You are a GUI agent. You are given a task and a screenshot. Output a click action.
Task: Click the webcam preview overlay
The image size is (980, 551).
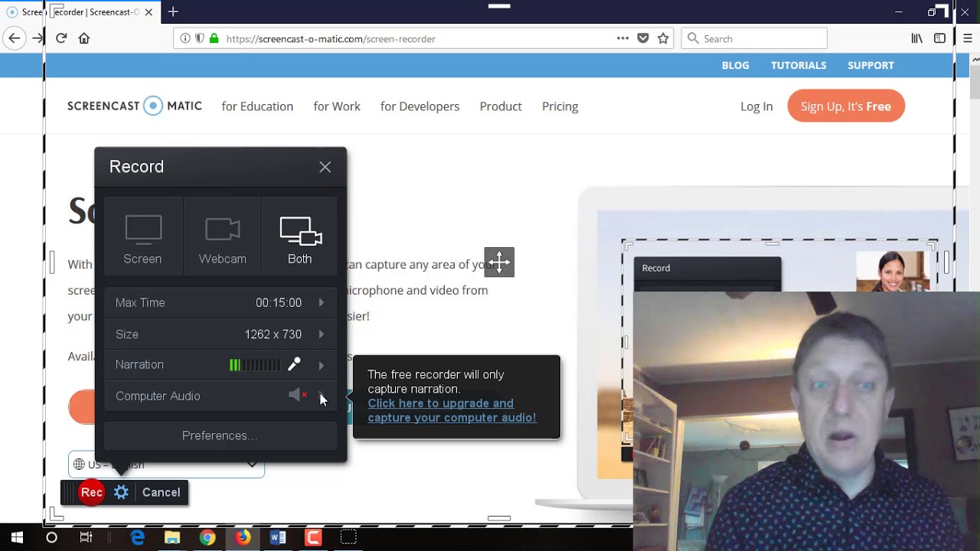(x=806, y=421)
